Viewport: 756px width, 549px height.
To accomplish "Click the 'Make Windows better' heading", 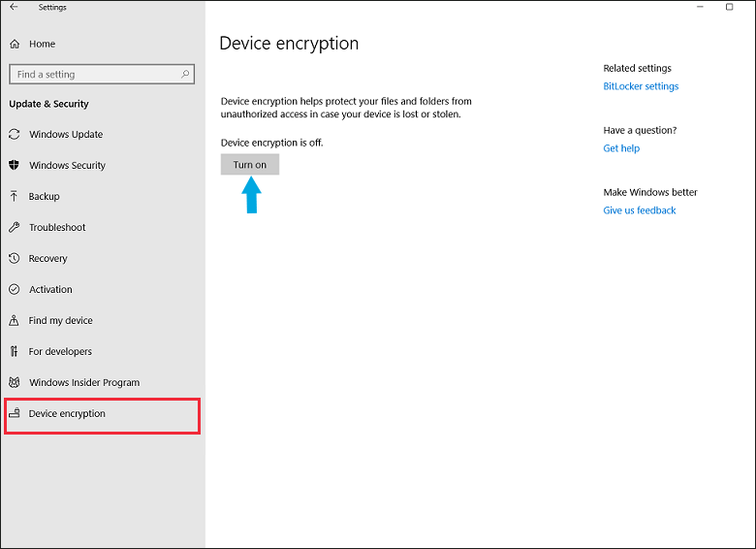I will click(650, 192).
